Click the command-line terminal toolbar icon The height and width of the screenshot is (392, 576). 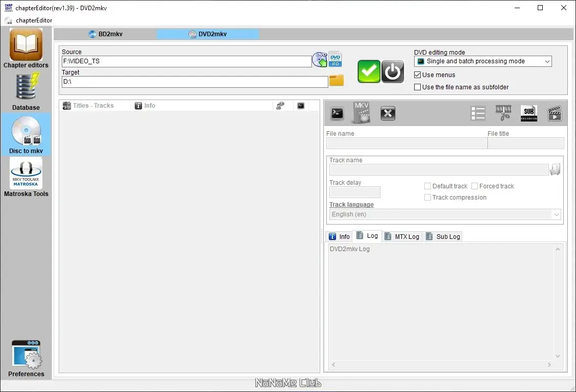point(337,113)
